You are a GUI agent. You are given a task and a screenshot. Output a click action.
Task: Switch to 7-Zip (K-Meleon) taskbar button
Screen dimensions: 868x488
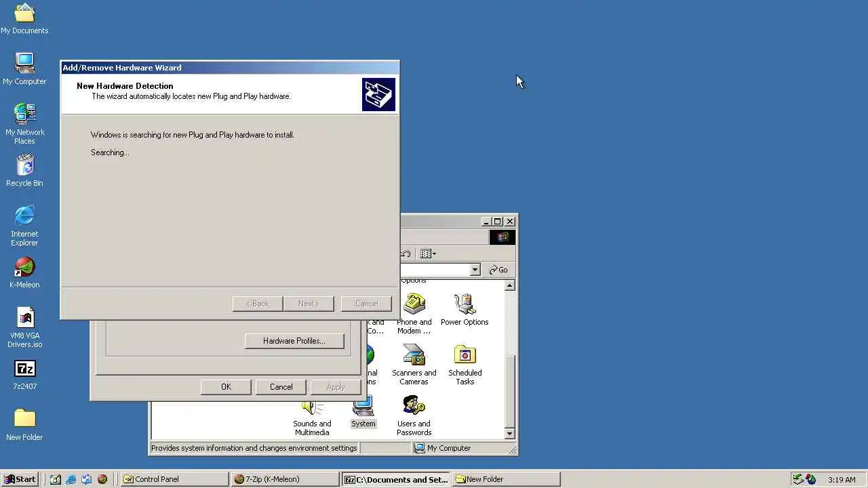(285, 479)
